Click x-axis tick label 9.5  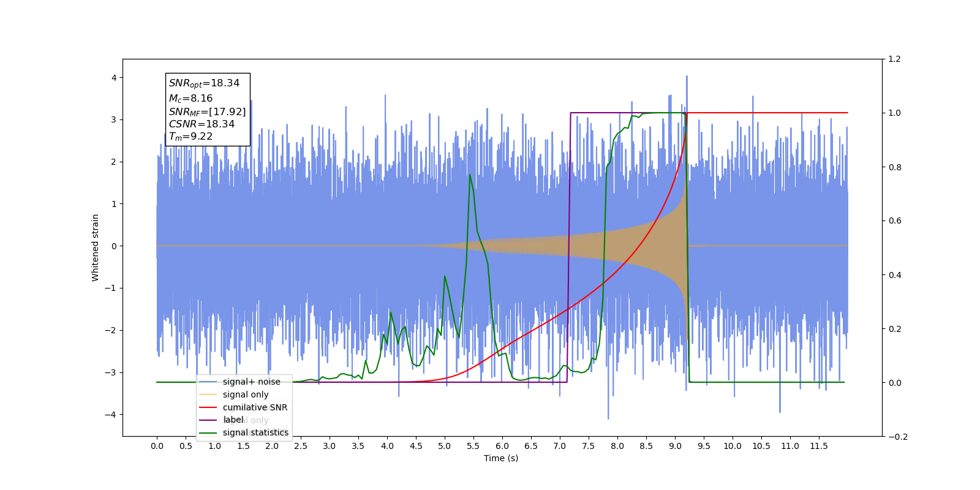click(704, 446)
